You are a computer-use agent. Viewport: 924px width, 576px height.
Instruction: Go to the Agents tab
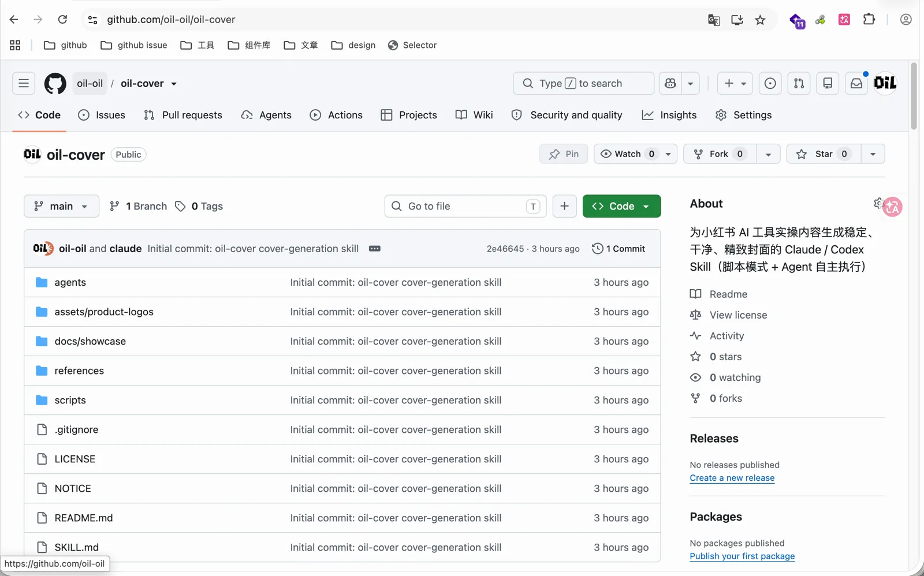[266, 115]
